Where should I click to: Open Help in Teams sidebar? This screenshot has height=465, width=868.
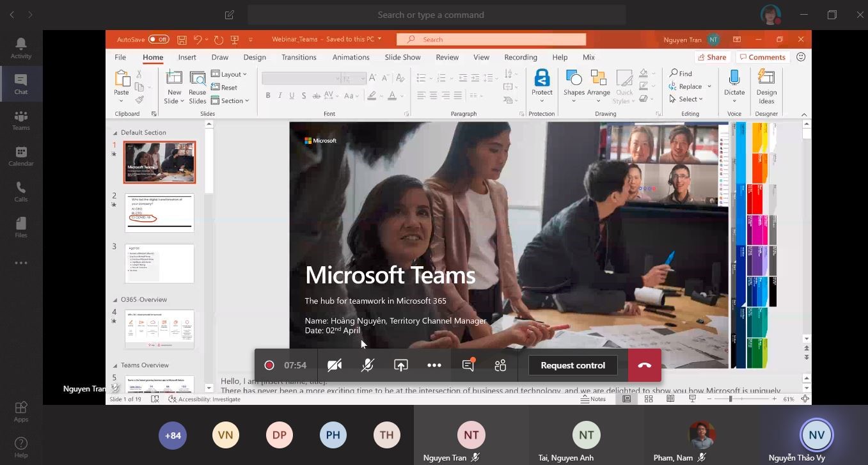21,446
